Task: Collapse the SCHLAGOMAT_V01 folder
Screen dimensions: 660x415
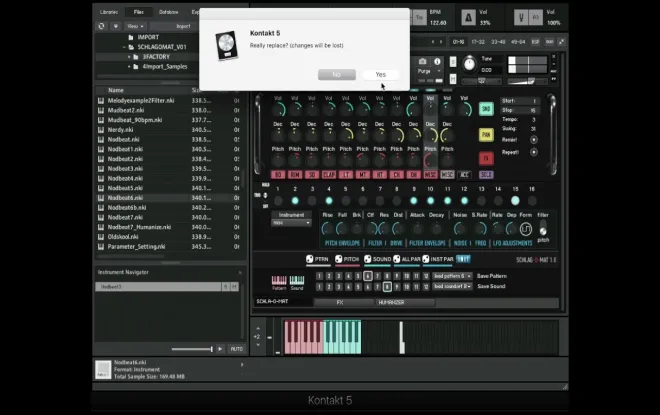Action: point(124,47)
